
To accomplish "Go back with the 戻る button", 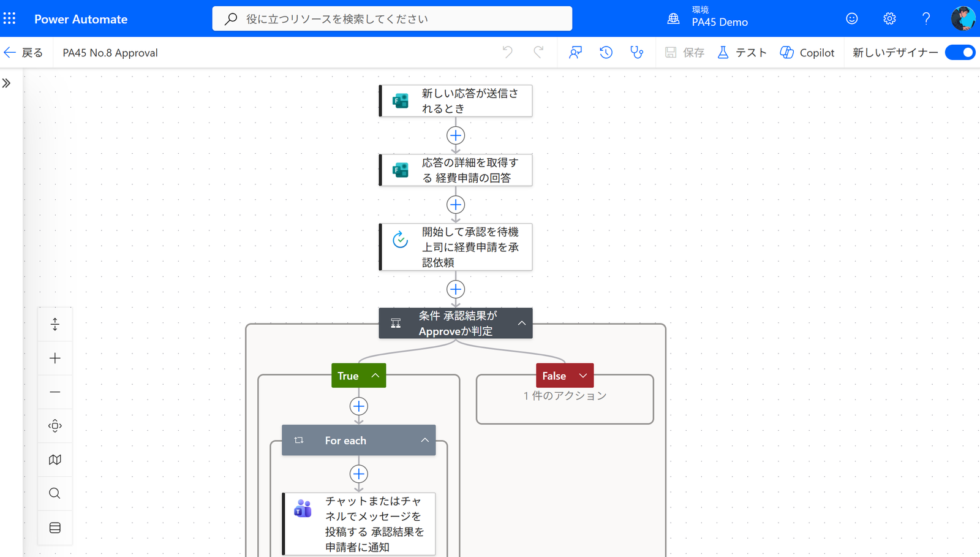I will coord(23,53).
